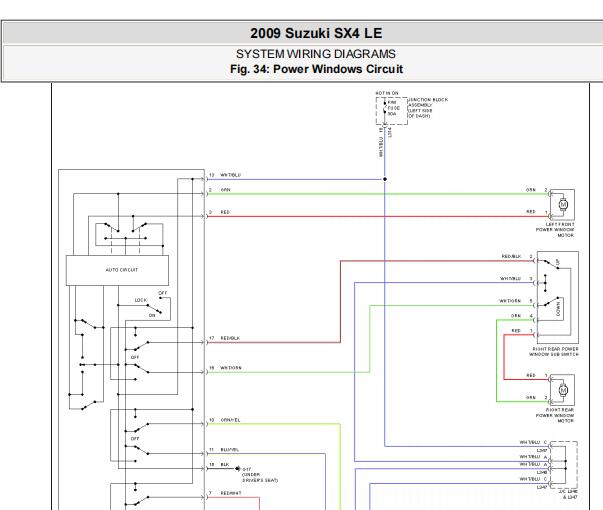
Task: Click the RED/WHT label at pin 7
Action: [x=231, y=493]
